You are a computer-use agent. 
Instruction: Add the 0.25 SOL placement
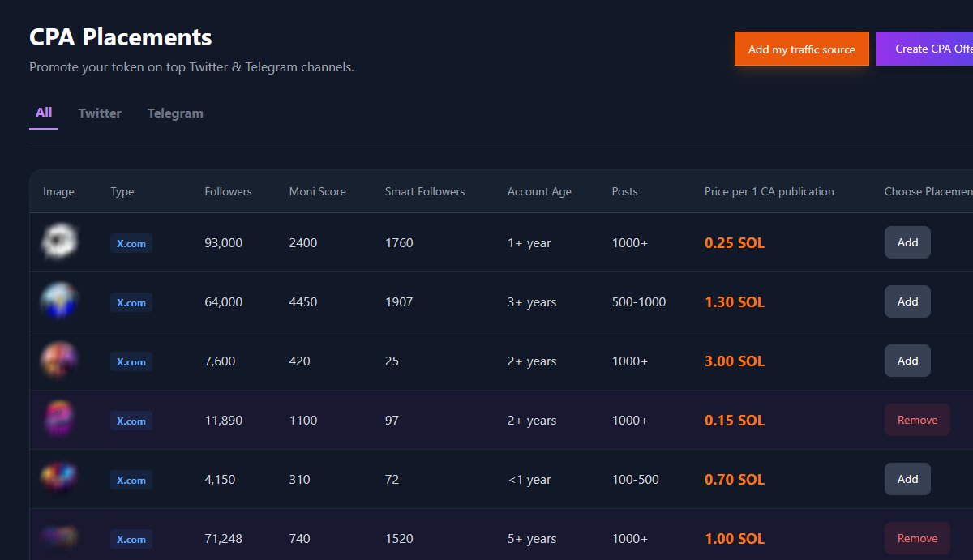tap(907, 242)
